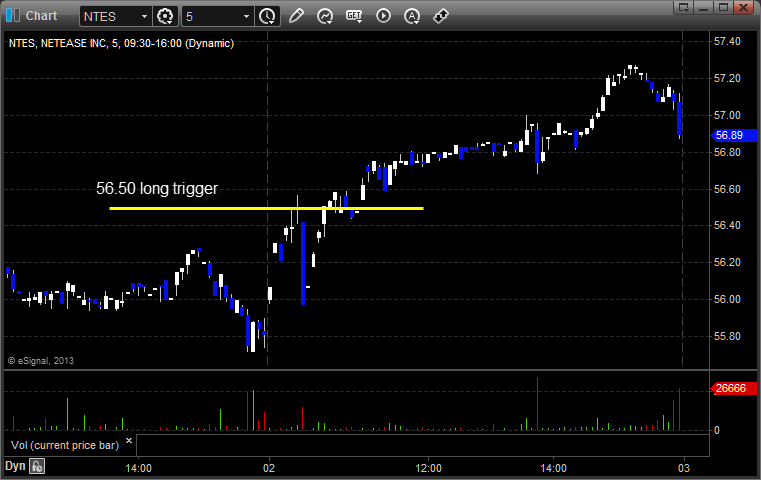Open the time template clock menu
The width and height of the screenshot is (761, 480).
(x=267, y=17)
